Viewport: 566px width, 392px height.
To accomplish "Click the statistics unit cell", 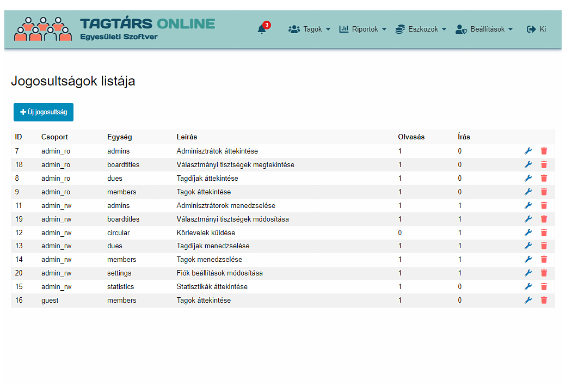I will (121, 286).
